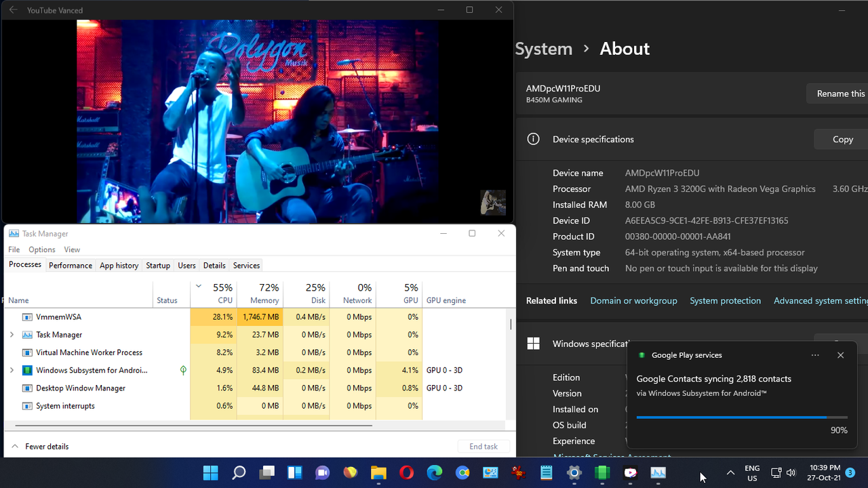868x488 pixels.
Task: Open Widgets panel from taskbar
Action: click(294, 472)
